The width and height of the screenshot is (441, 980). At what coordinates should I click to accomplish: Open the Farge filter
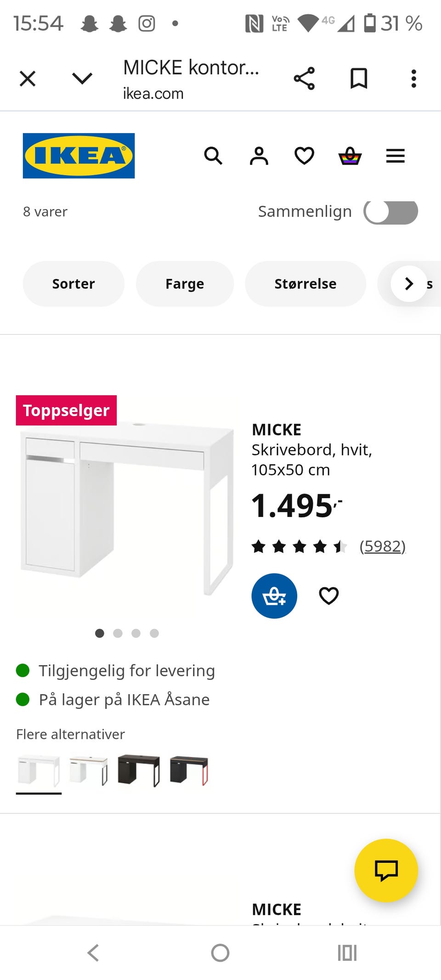(185, 283)
